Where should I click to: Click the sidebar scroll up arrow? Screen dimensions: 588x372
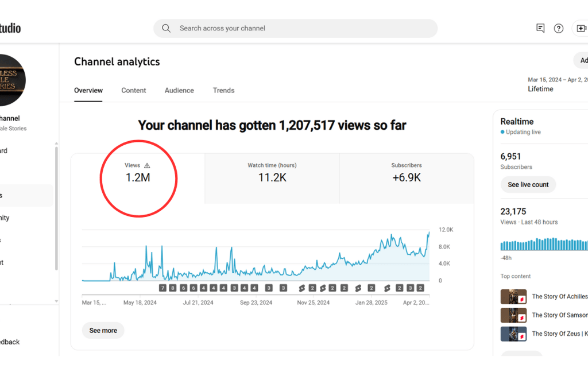click(x=57, y=144)
